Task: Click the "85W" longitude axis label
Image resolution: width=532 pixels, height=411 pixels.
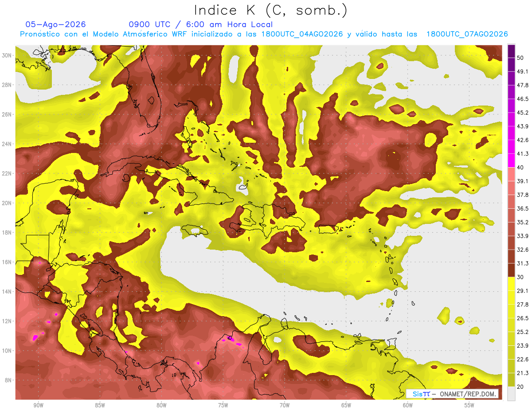Action: [x=100, y=405]
